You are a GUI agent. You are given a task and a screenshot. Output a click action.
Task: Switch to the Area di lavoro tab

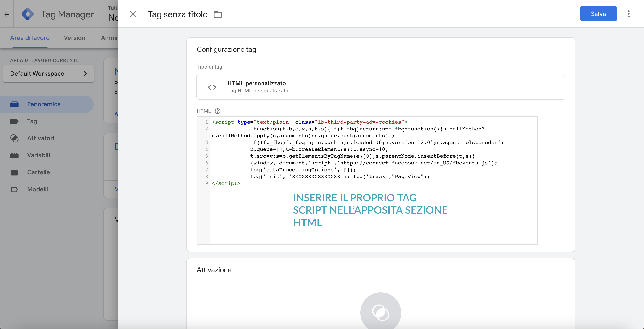[30, 38]
